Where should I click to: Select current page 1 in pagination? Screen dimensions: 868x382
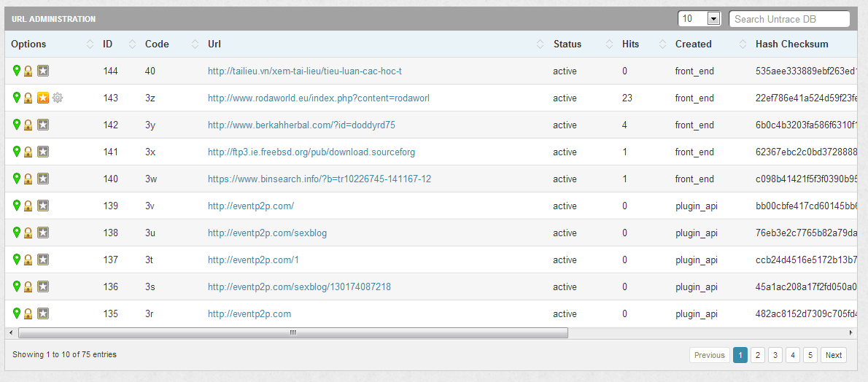[740, 356]
